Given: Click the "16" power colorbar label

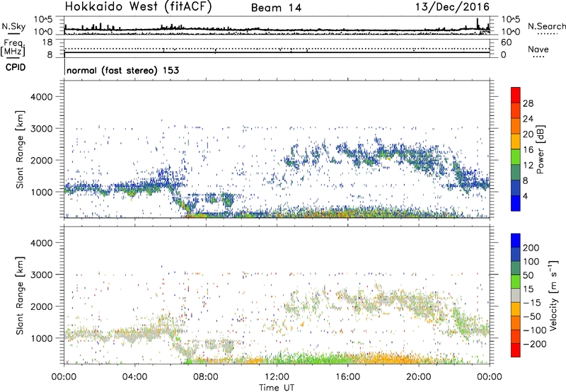Looking at the screenshot, I should (528, 150).
